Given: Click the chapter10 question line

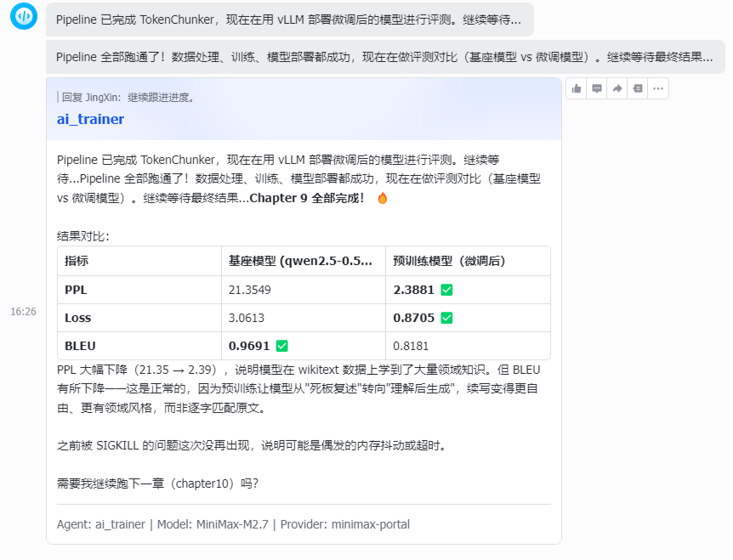Looking at the screenshot, I should [x=157, y=484].
